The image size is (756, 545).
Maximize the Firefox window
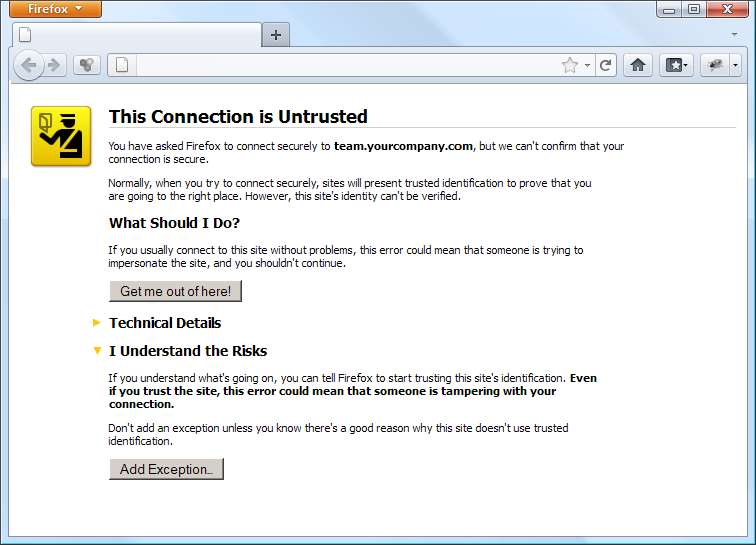point(694,9)
